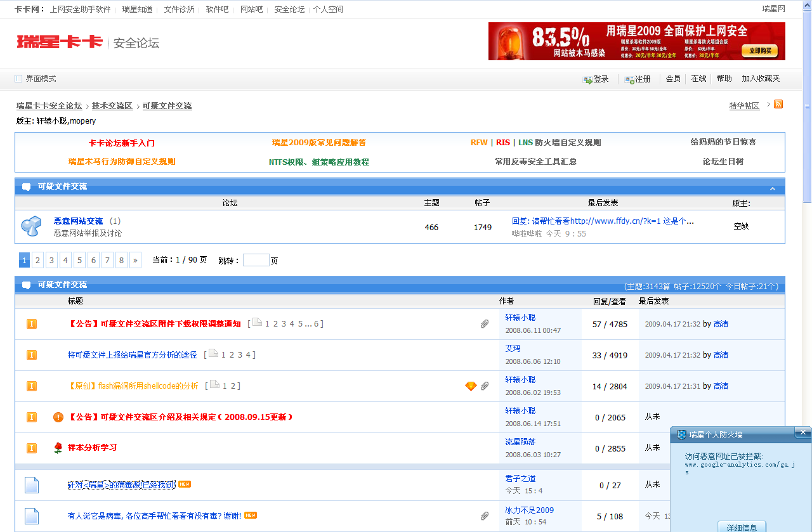The width and height of the screenshot is (812, 532).
Task: Go to 技术交流区 in breadcrumb
Action: tap(112, 106)
